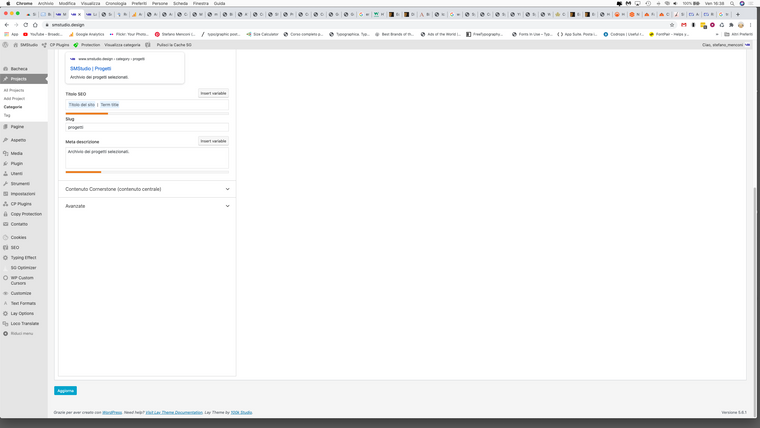Expand Contenuto Cornerstone section
The width and height of the screenshot is (760, 428).
(147, 189)
